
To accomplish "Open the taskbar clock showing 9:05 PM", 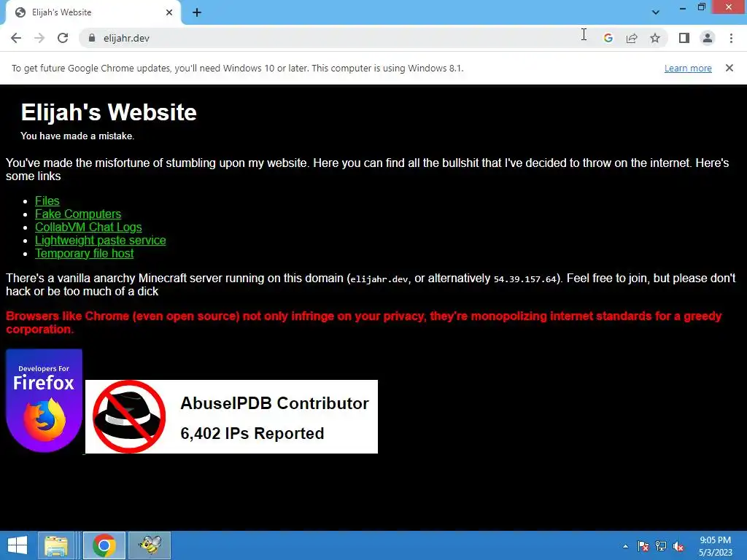I will click(715, 546).
